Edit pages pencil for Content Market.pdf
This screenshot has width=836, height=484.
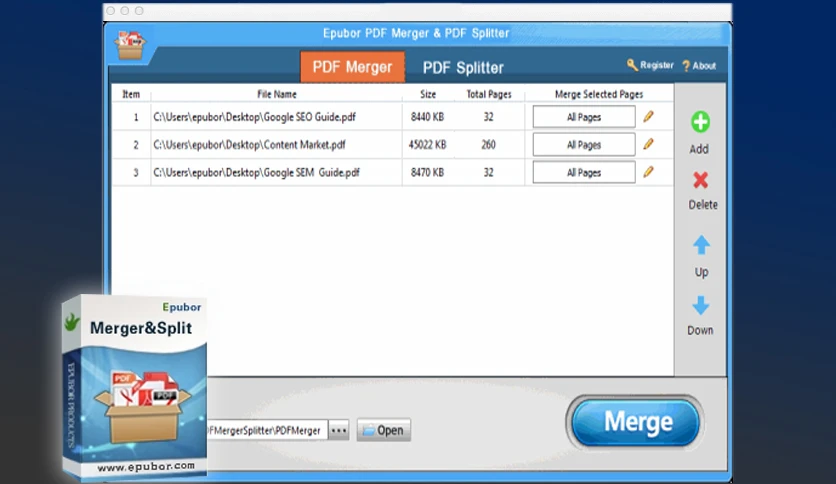[x=648, y=144]
